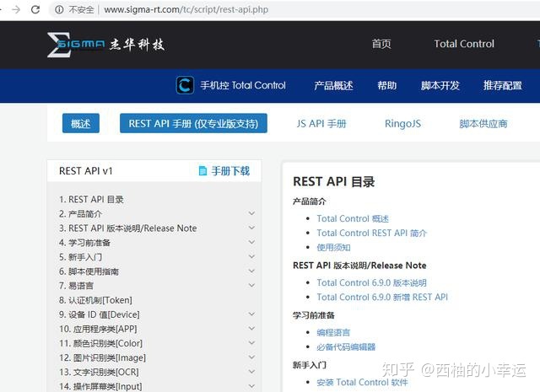Image resolution: width=540 pixels, height=392 pixels.
Task: Select 11. 颜色识别类[Color] sidebar item
Action: click(100, 343)
